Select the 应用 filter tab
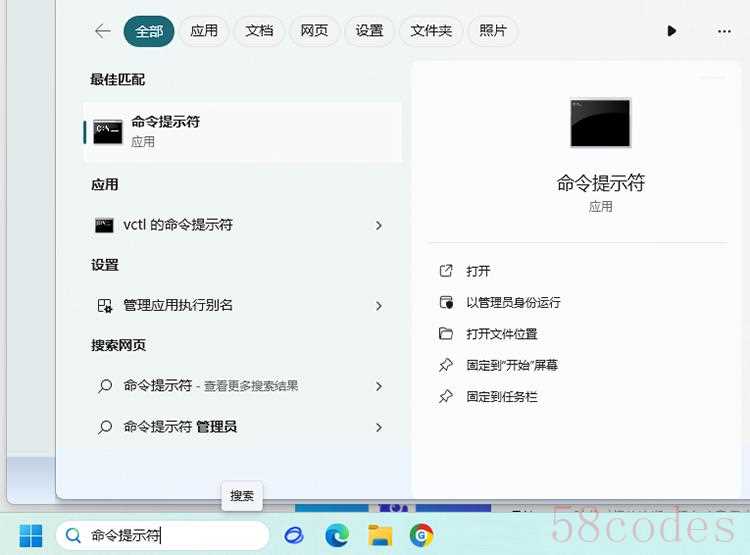This screenshot has width=750, height=555. point(204,31)
